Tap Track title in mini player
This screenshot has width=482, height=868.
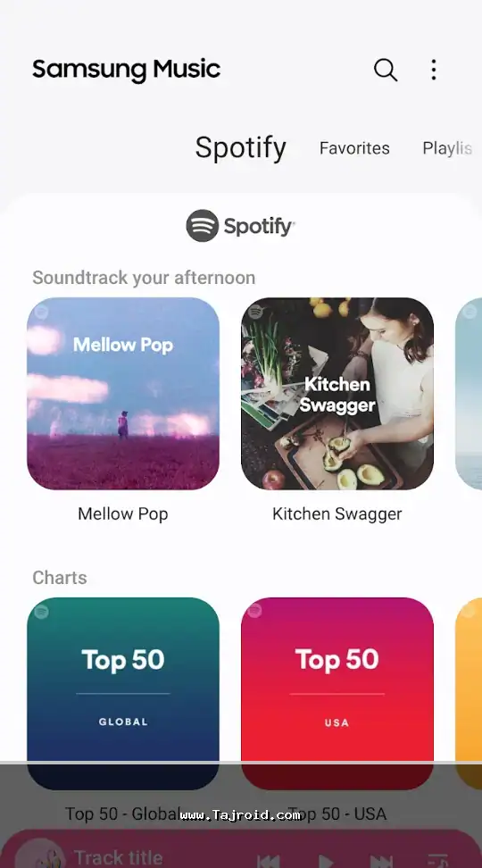119,857
